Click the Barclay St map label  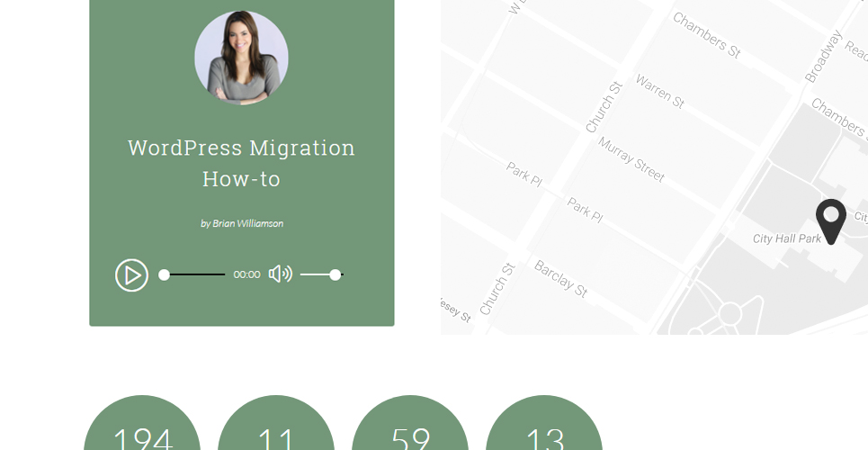click(560, 279)
